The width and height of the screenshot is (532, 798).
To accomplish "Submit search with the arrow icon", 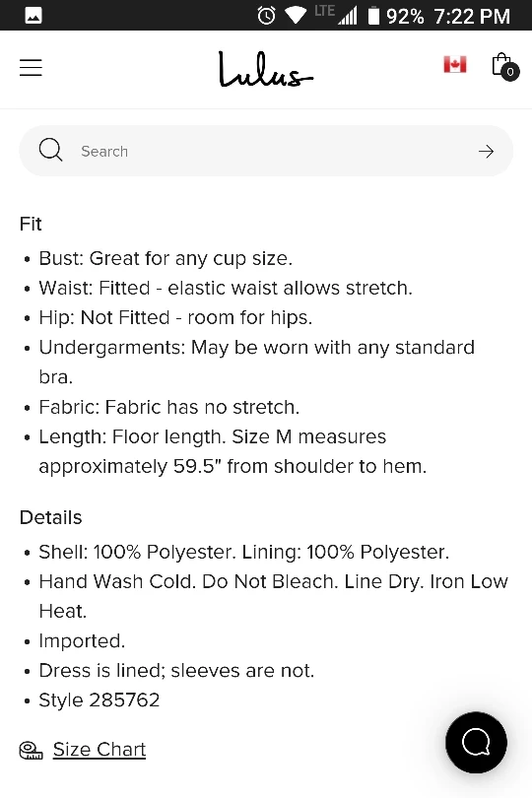I will click(x=486, y=151).
